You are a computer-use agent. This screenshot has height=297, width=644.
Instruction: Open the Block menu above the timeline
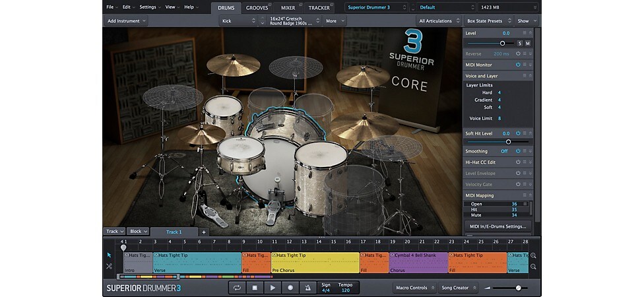(138, 232)
